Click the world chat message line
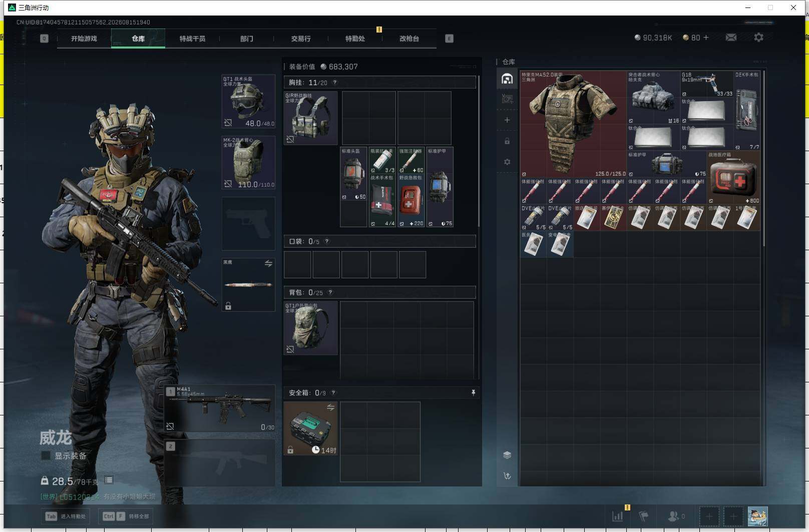 point(98,496)
